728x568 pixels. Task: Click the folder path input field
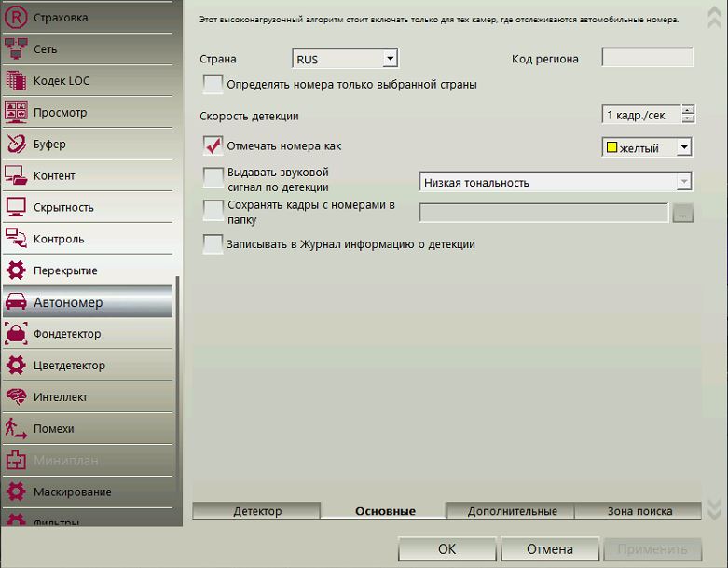point(543,213)
